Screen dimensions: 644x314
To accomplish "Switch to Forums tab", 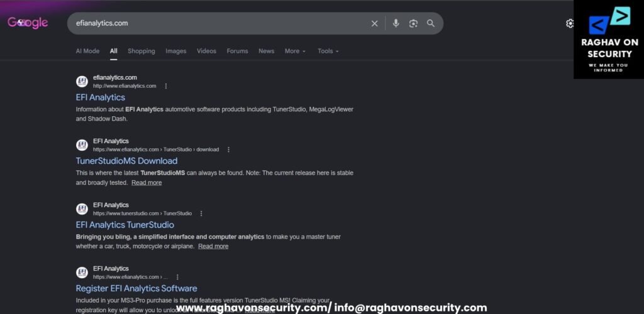I will (237, 51).
